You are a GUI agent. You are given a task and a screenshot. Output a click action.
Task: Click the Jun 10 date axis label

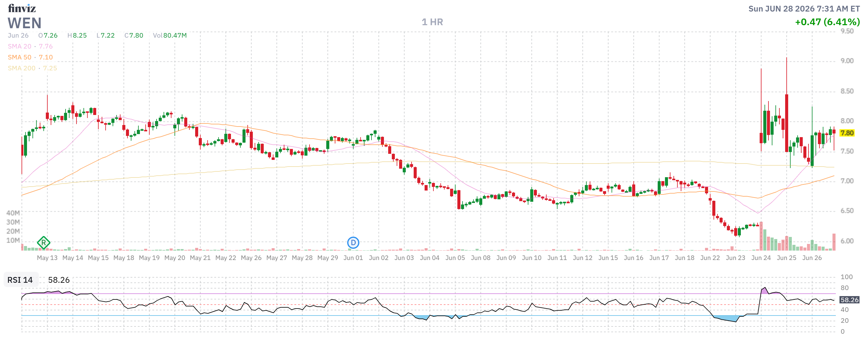coord(532,258)
